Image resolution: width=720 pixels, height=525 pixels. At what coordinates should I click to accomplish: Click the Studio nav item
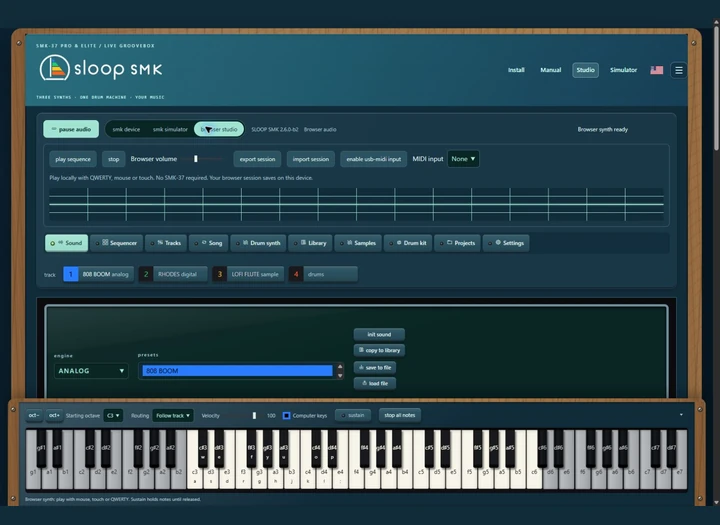tap(585, 70)
